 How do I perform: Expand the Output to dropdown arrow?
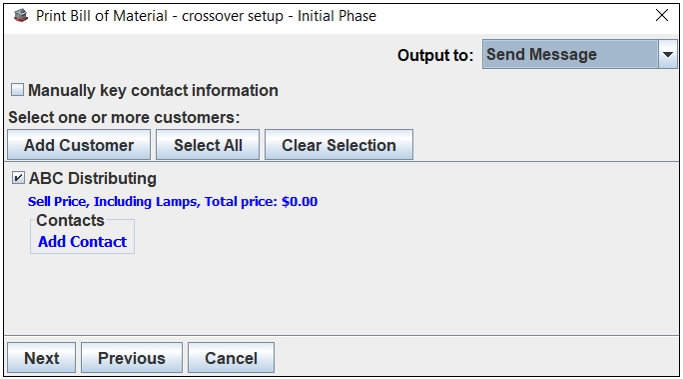point(667,54)
